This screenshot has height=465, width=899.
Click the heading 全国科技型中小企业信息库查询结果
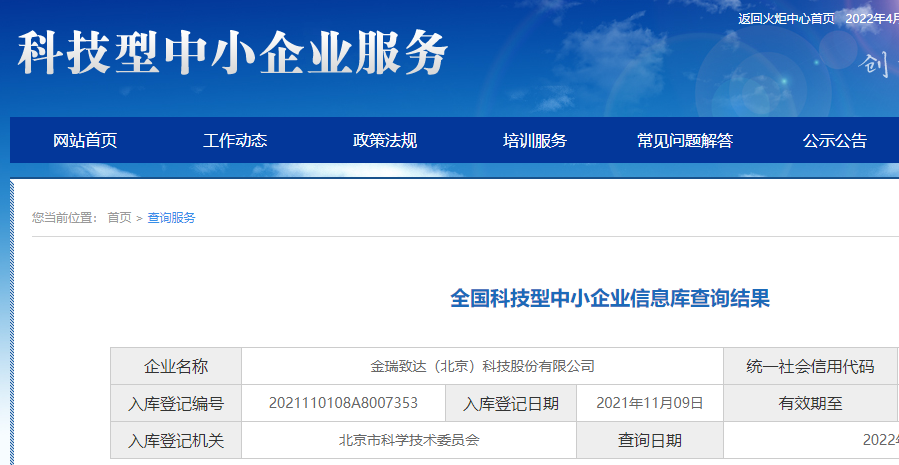610,299
